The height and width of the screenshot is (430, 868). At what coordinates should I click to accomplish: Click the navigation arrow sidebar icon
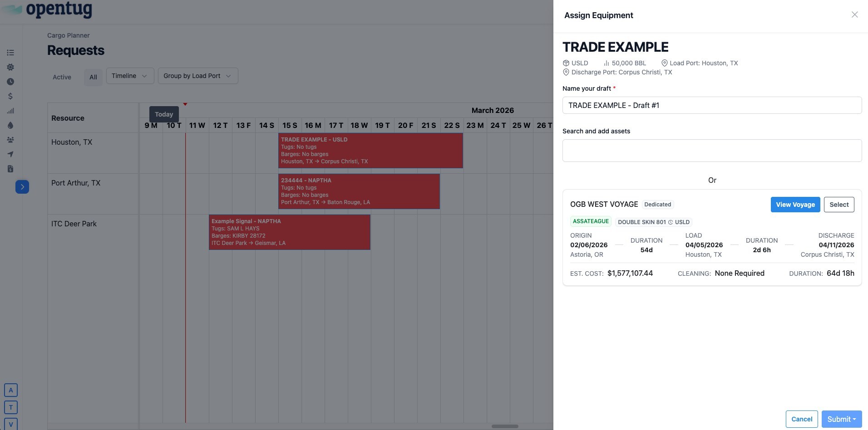pyautogui.click(x=10, y=154)
